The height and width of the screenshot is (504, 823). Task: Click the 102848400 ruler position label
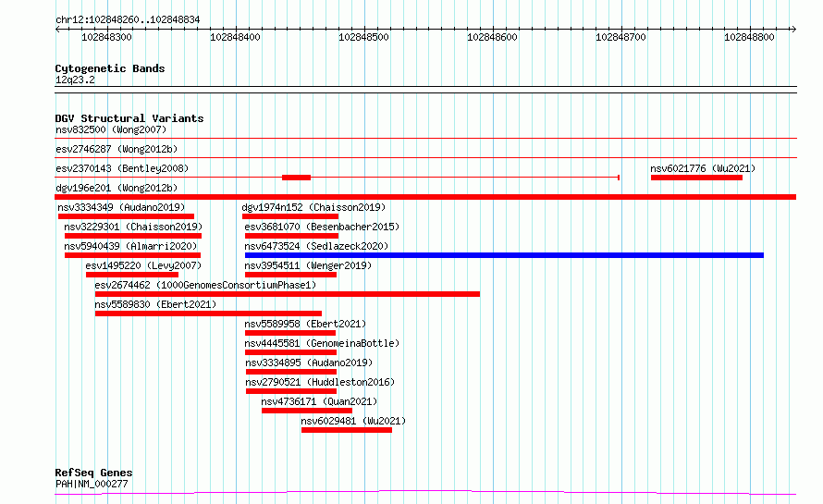pyautogui.click(x=235, y=37)
